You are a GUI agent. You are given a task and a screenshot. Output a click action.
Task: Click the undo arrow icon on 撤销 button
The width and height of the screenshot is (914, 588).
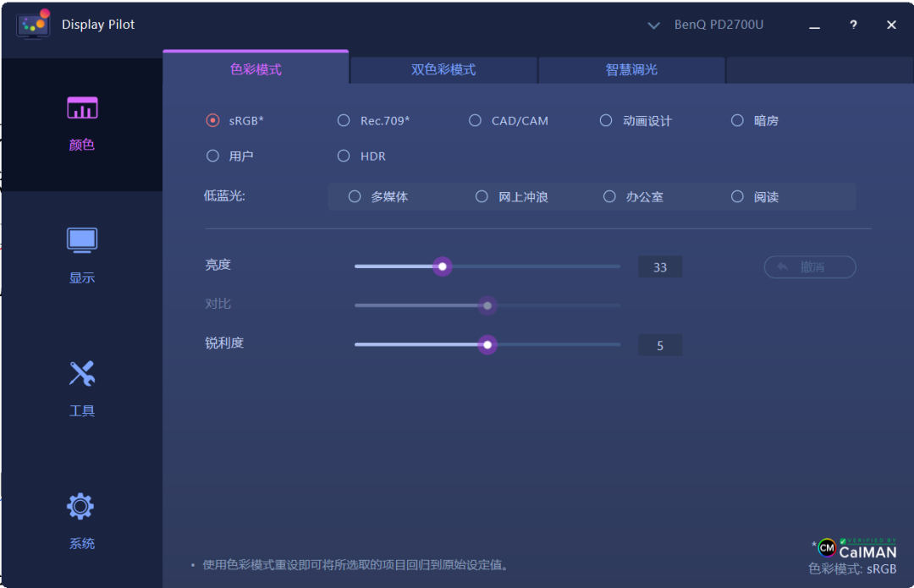[783, 267]
